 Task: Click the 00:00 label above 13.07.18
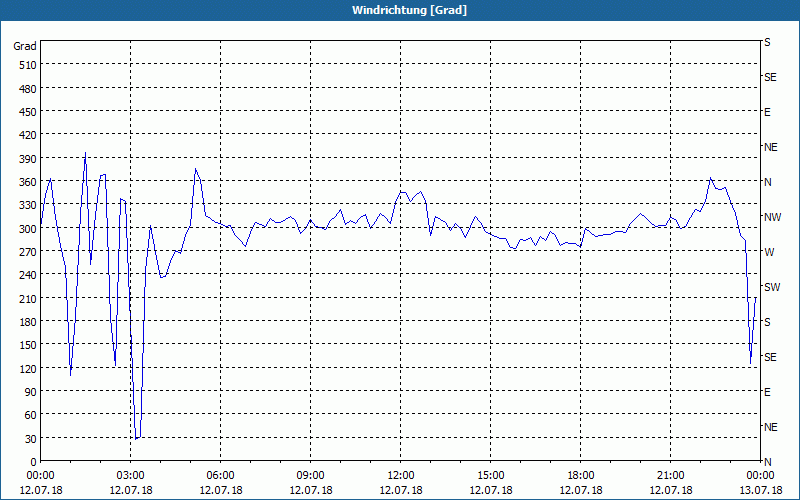760,476
